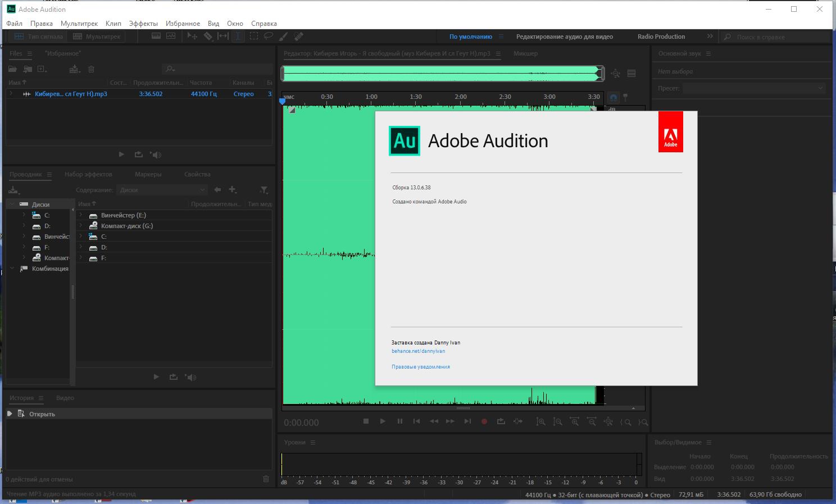Click Zoom In Time icon
Screen dimensions: 836x504
574,421
